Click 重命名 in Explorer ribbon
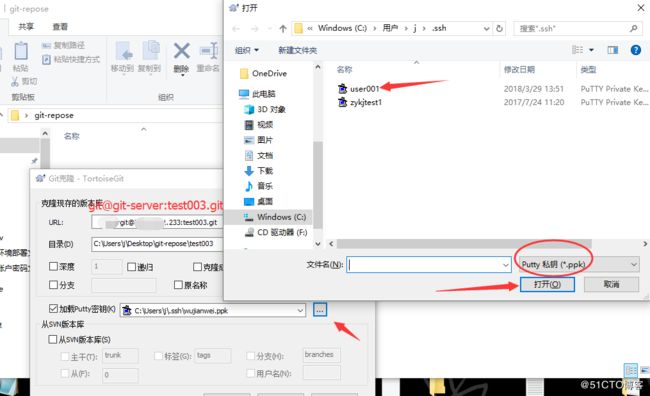The image size is (650, 396). (x=208, y=57)
